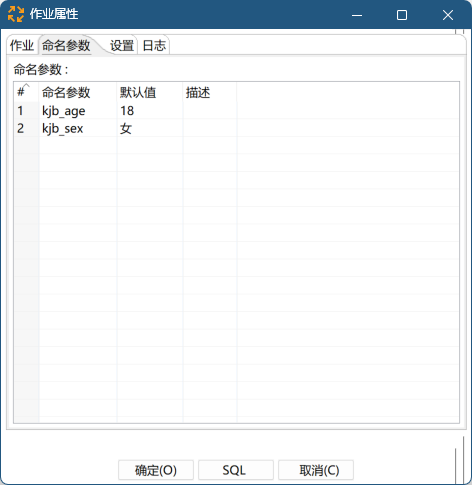Screen dimensions: 472x485
Task: Click default value 18 cell
Action: point(150,111)
